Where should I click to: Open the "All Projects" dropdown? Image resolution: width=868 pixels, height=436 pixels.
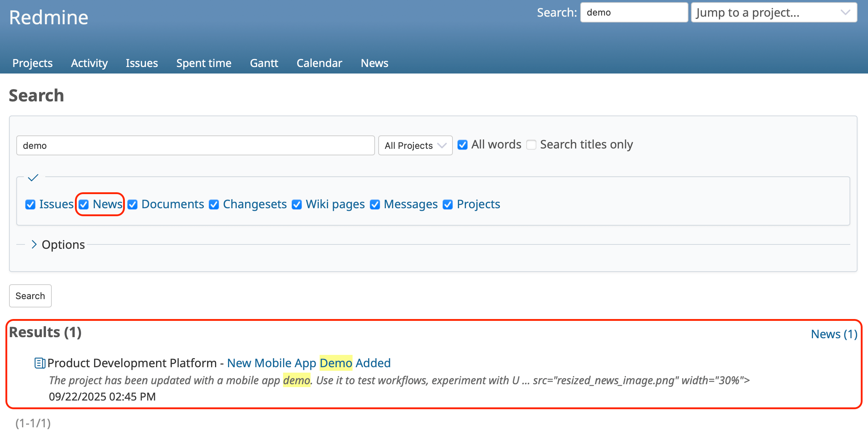415,145
